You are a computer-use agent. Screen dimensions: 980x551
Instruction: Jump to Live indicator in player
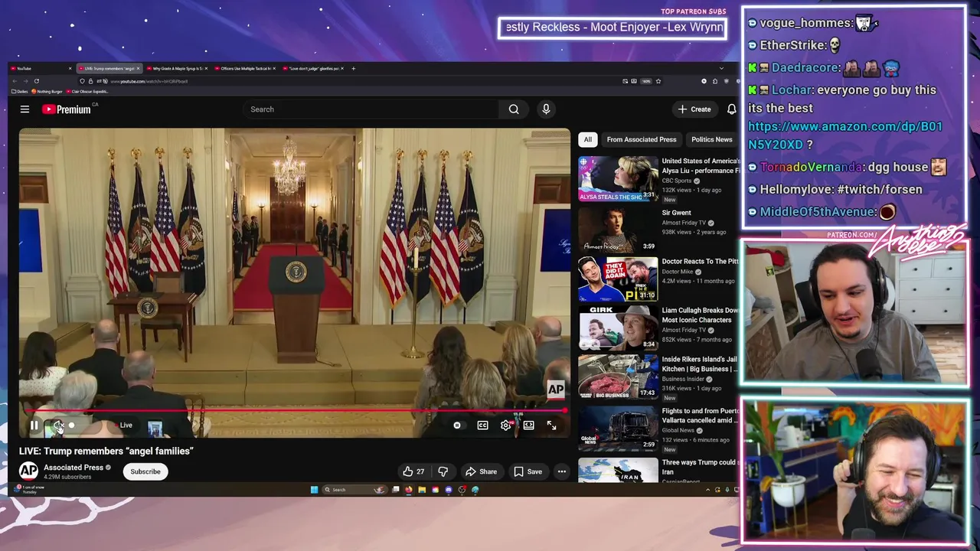click(x=124, y=425)
